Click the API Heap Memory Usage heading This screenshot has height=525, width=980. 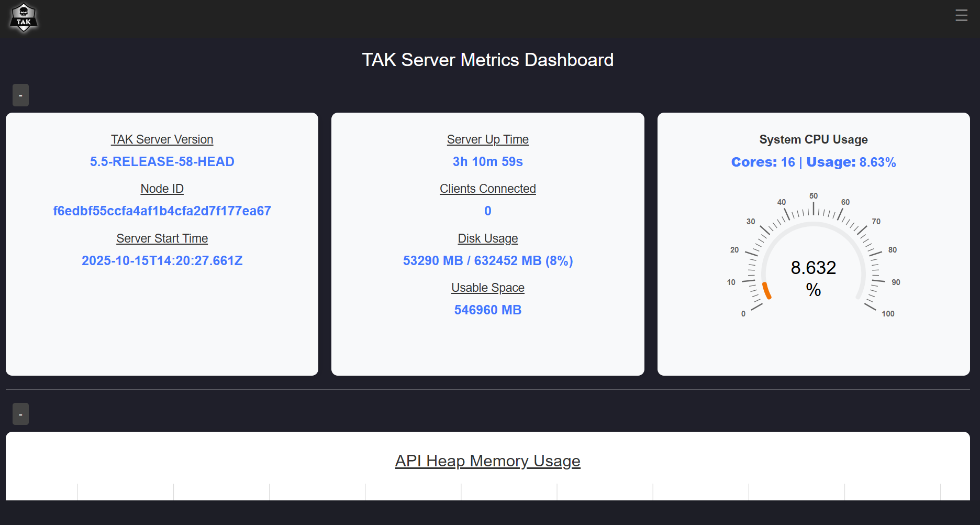click(x=487, y=461)
